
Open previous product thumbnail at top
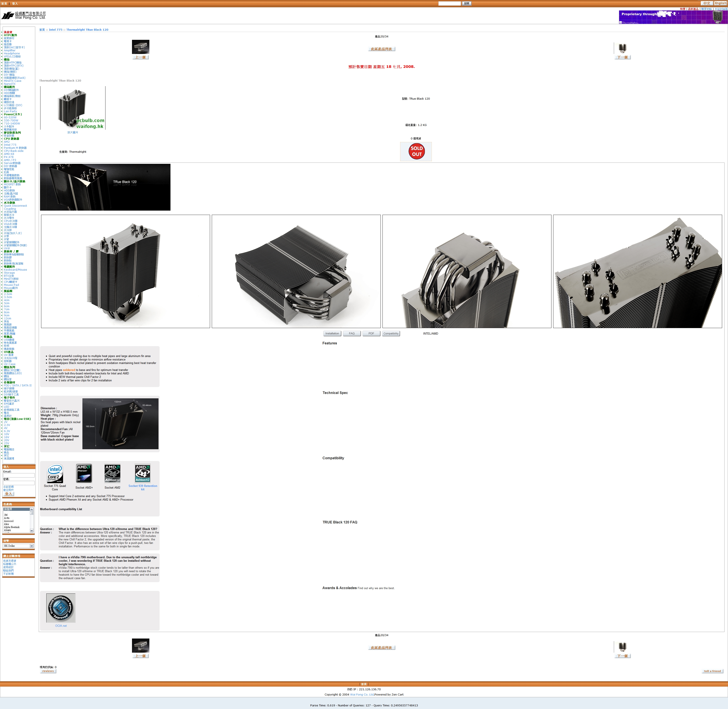(141, 47)
